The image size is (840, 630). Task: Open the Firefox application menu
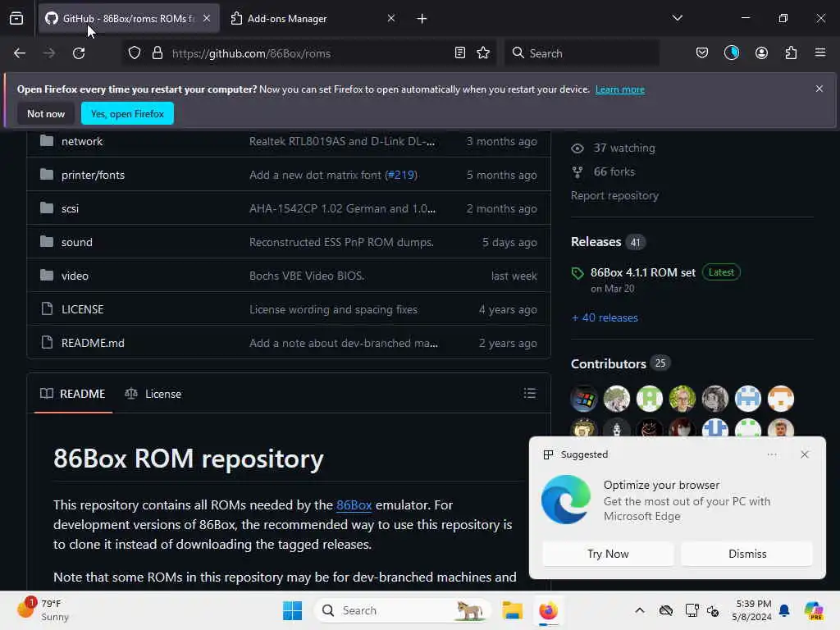[x=820, y=53]
